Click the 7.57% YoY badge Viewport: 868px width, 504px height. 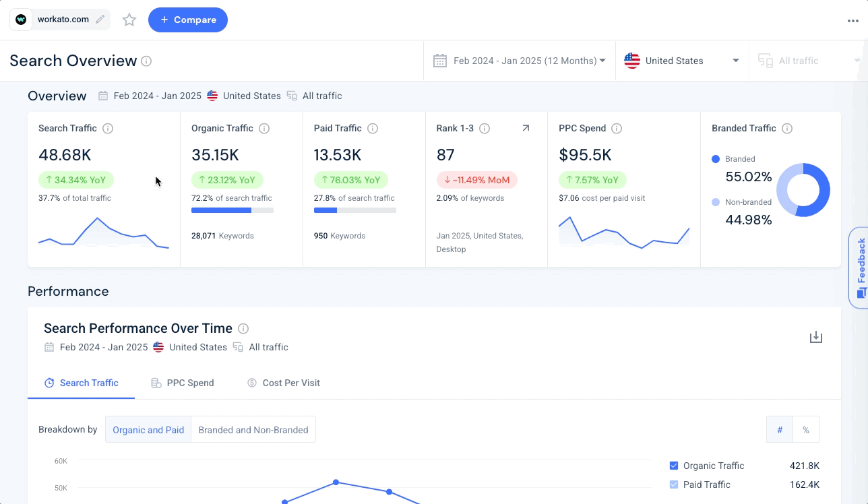click(592, 180)
